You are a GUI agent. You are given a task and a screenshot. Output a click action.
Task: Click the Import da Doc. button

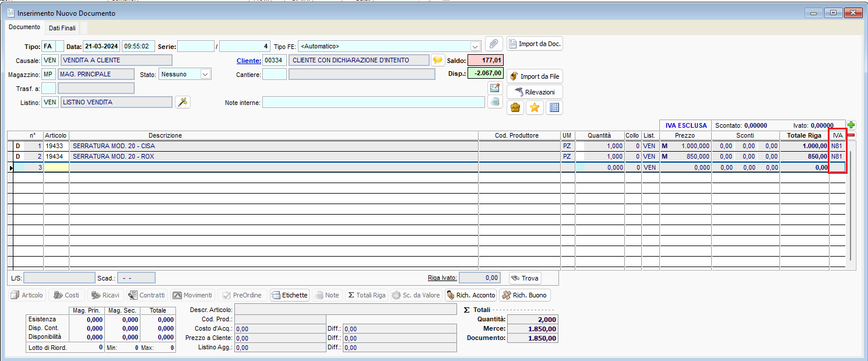click(x=533, y=43)
